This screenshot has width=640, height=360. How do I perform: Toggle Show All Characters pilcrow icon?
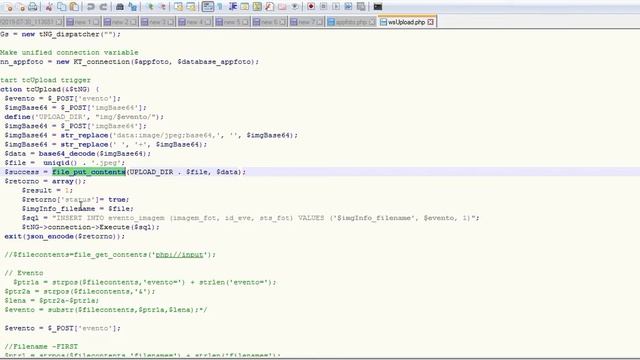point(220,7)
